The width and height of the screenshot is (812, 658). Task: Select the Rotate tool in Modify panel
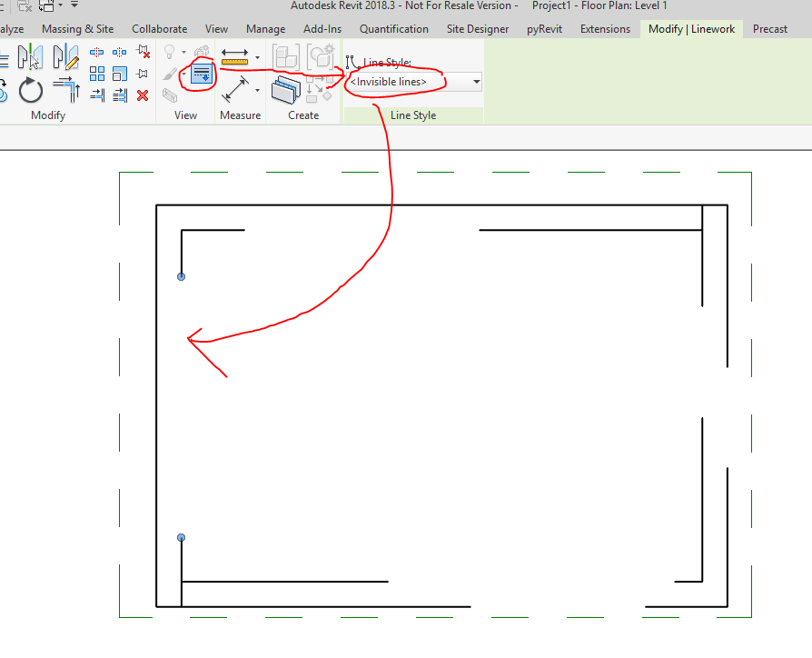[x=31, y=89]
